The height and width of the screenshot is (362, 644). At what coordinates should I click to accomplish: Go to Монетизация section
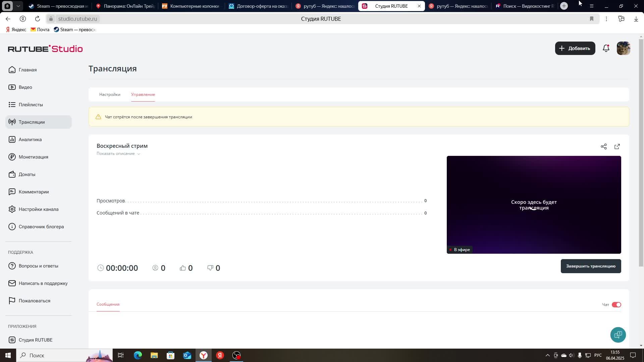click(33, 157)
